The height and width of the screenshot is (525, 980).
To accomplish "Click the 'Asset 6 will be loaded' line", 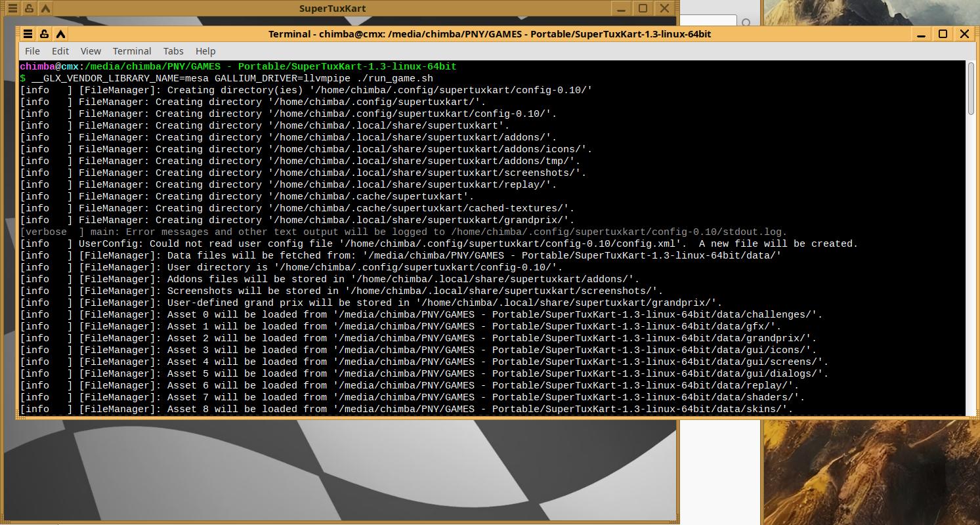I will pos(410,385).
